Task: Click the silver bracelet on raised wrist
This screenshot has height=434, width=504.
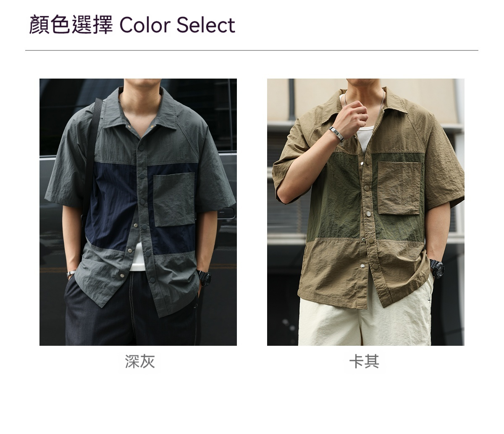Action: 336,133
